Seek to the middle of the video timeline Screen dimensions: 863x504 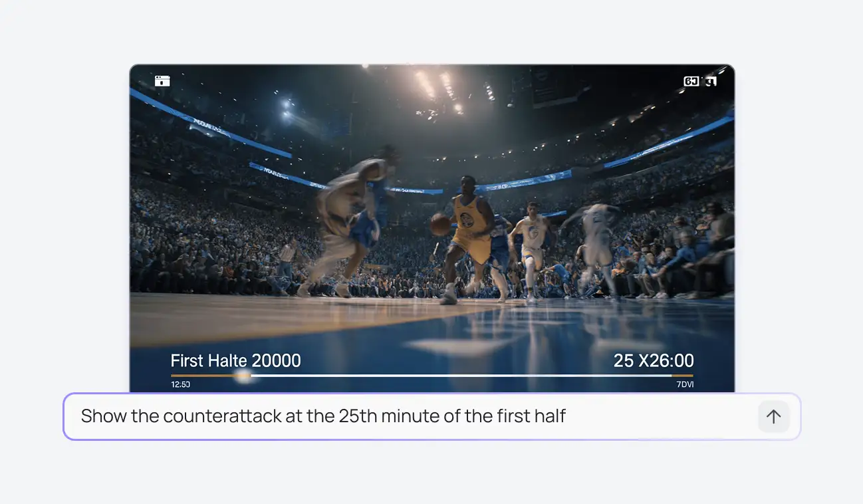click(432, 376)
